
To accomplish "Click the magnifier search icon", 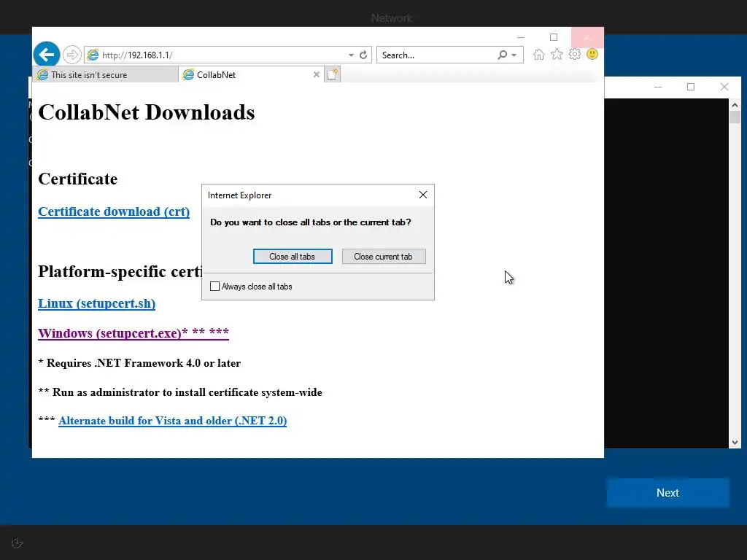I will 502,55.
